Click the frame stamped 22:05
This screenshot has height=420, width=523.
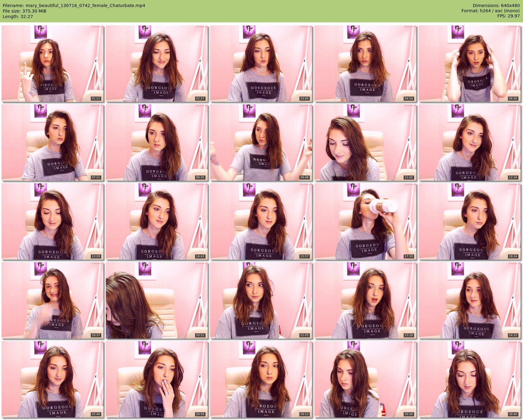[261, 300]
